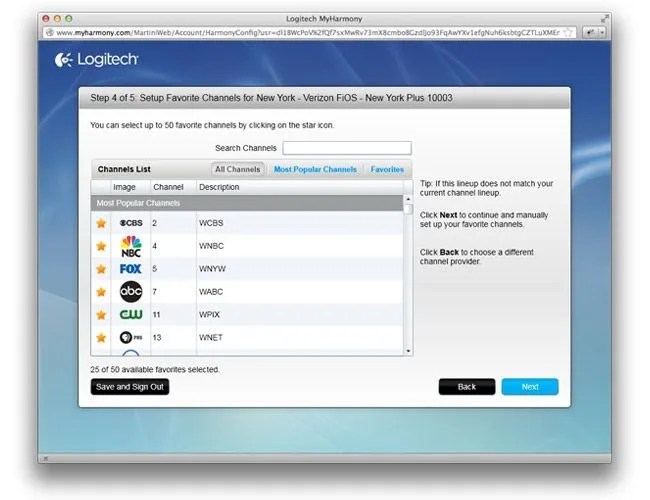Click the Step 4 of 5 heading text
The height and width of the screenshot is (500, 650).
[272, 98]
